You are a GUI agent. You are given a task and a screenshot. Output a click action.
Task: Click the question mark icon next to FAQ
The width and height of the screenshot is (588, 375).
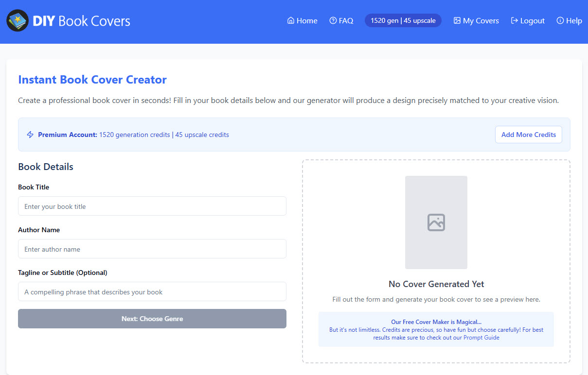tap(332, 20)
